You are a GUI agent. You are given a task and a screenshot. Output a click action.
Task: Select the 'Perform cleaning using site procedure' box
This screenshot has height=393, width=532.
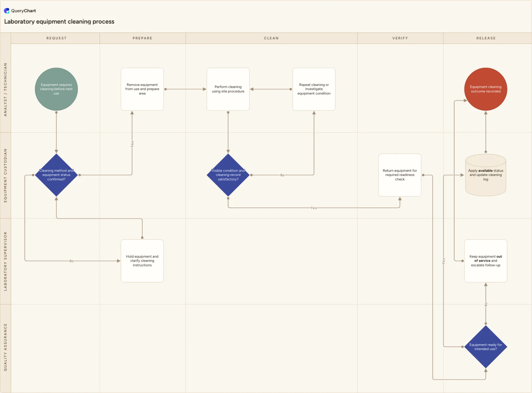click(228, 89)
